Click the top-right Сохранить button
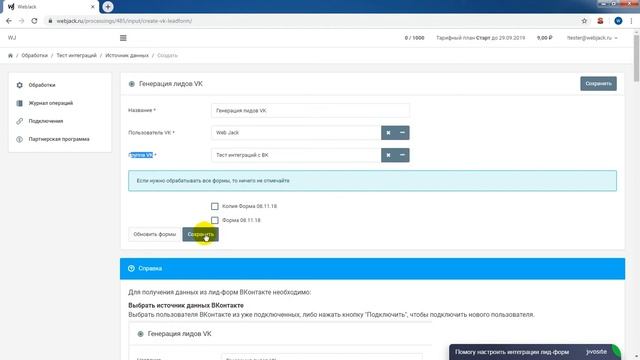640x360 pixels. [598, 84]
